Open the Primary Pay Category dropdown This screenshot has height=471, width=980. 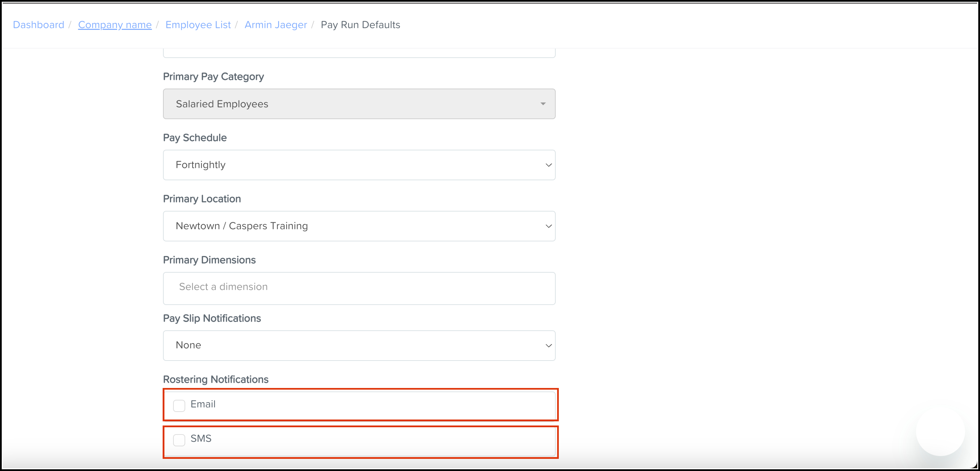(358, 104)
